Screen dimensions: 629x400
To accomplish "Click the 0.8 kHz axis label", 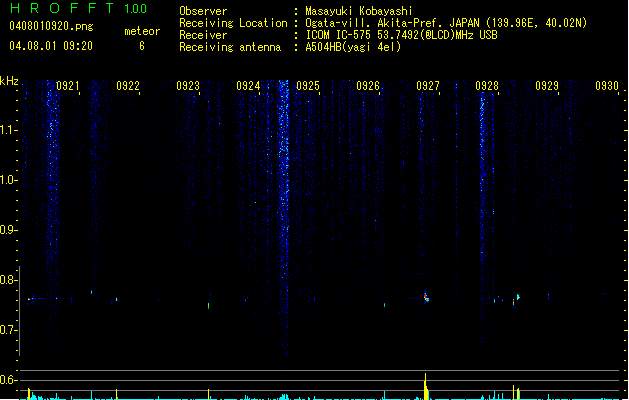I will [x=7, y=280].
